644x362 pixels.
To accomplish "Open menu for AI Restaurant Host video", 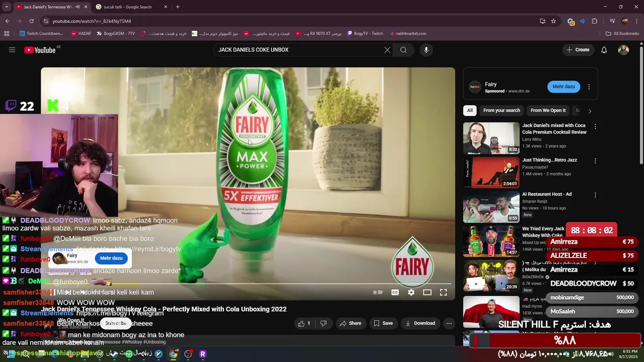I will pos(595,195).
